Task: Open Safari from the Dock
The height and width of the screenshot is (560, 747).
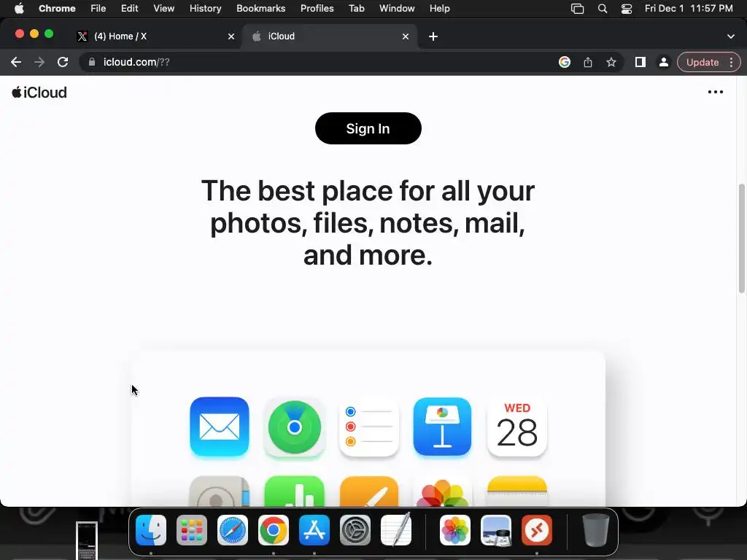Action: [x=233, y=530]
